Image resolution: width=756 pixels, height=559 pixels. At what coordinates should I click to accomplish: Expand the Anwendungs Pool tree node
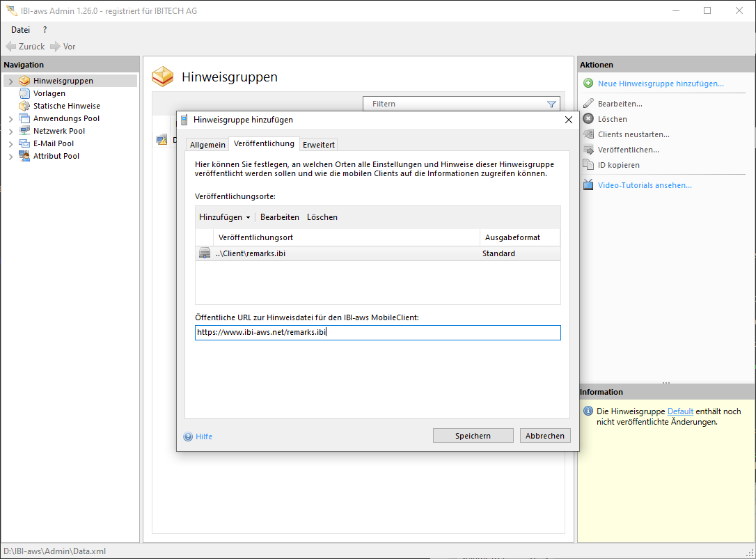(10, 119)
